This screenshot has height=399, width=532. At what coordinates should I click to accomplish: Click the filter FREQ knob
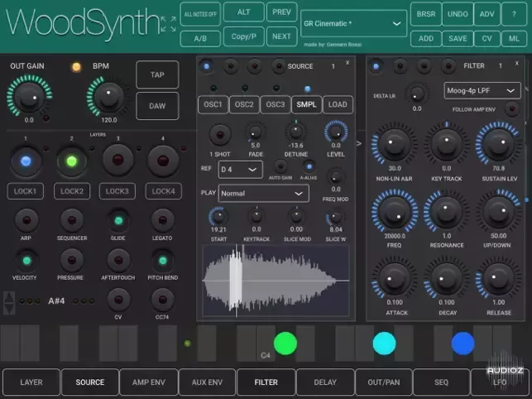pyautogui.click(x=395, y=211)
